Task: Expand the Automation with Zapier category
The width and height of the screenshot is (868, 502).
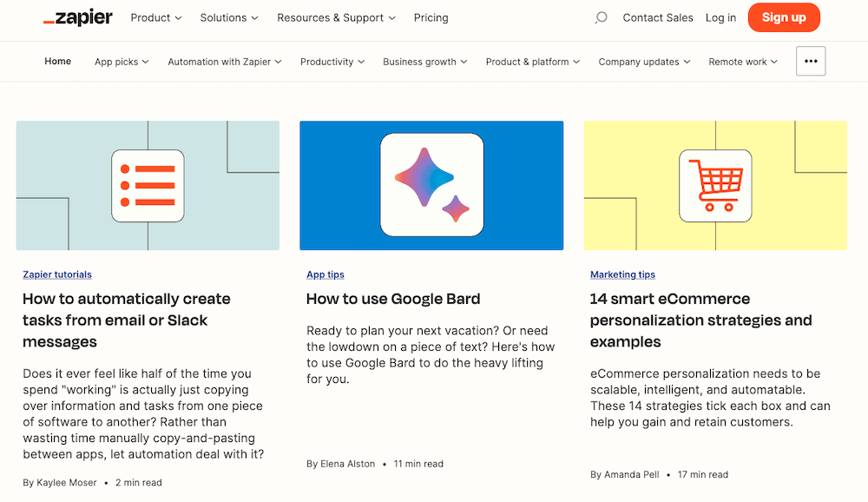Action: (224, 62)
